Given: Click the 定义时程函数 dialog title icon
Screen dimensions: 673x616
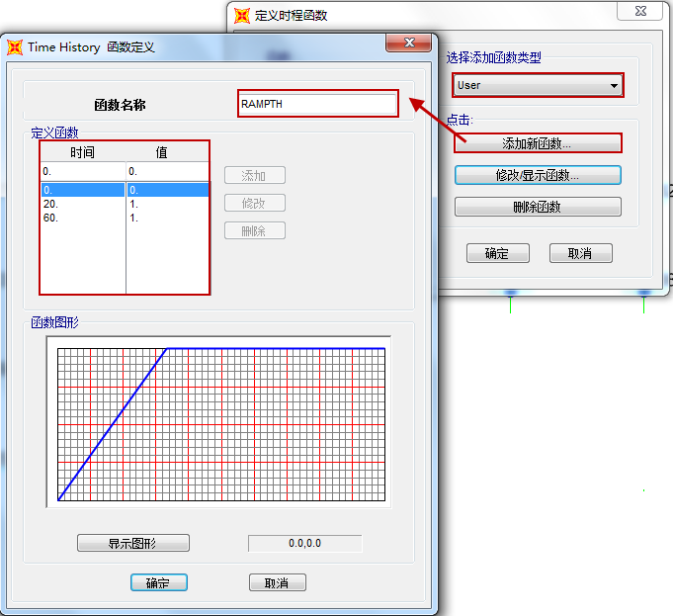Looking at the screenshot, I should [x=242, y=15].
